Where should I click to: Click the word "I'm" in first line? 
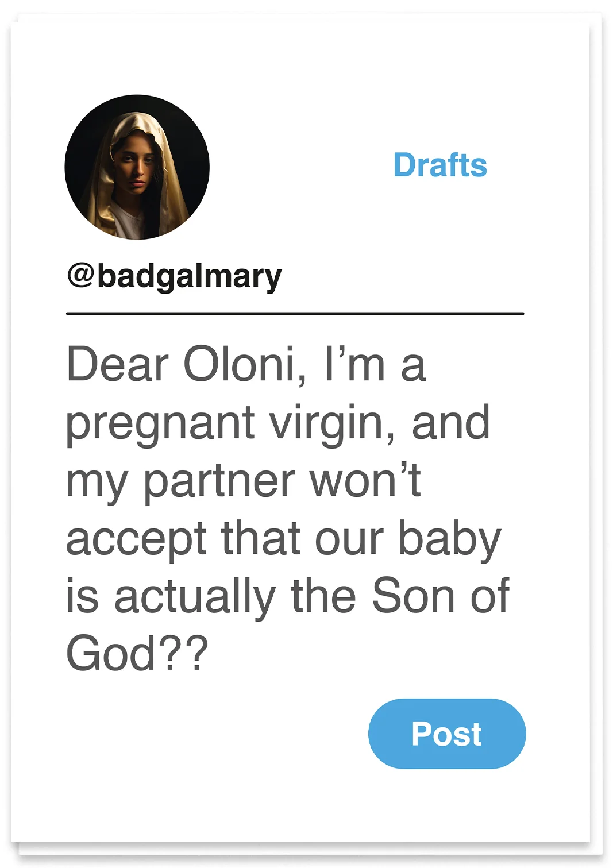tap(354, 364)
